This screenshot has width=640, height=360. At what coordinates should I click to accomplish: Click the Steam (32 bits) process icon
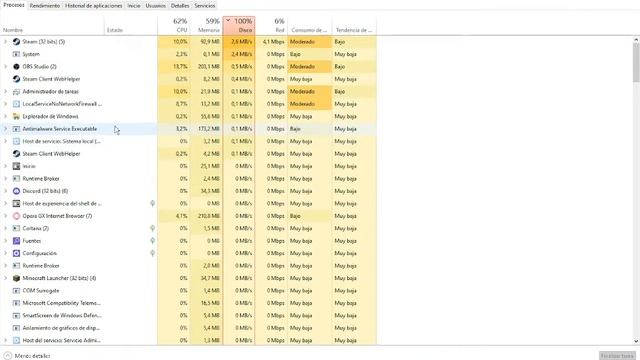click(x=16, y=42)
